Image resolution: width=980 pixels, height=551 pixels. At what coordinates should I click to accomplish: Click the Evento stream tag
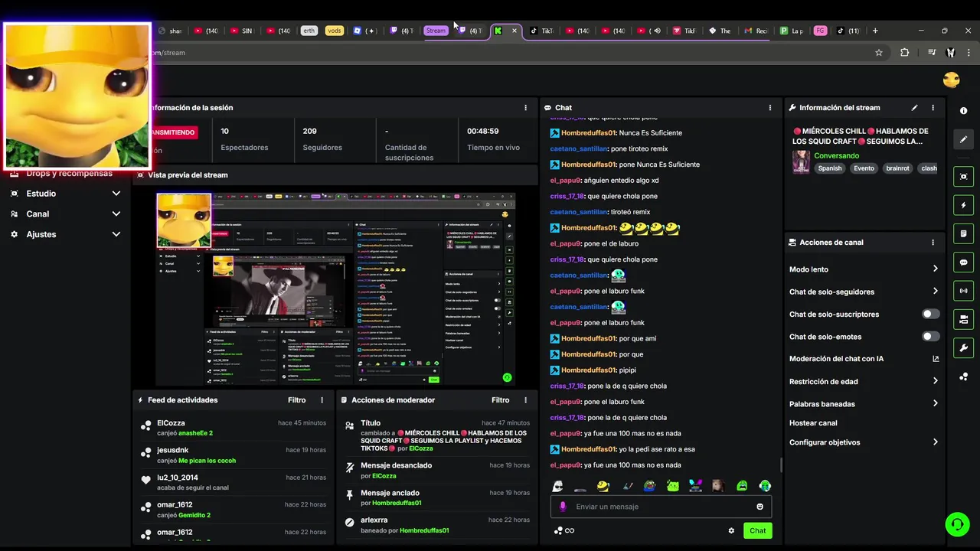click(864, 168)
